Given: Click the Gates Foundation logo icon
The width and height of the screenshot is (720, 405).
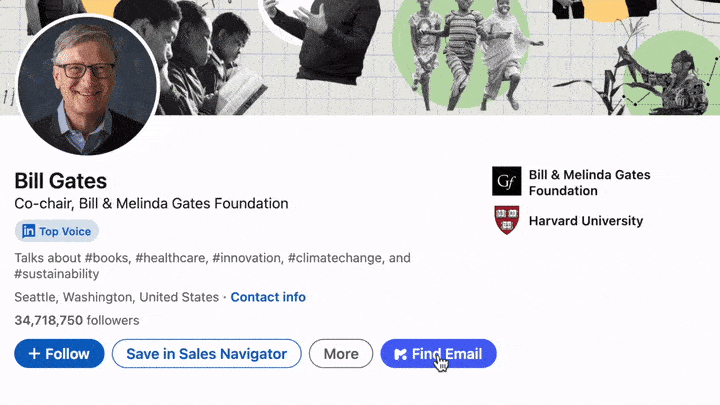Looking at the screenshot, I should click(x=507, y=181).
